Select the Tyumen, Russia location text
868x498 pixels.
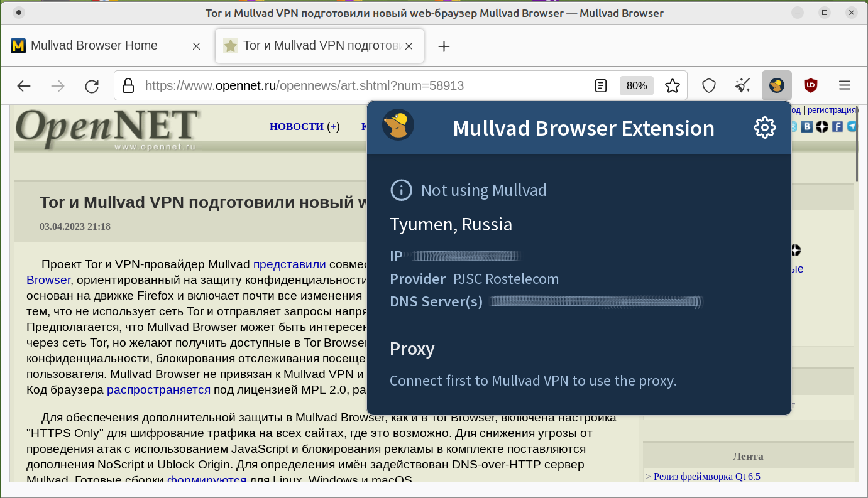[451, 224]
